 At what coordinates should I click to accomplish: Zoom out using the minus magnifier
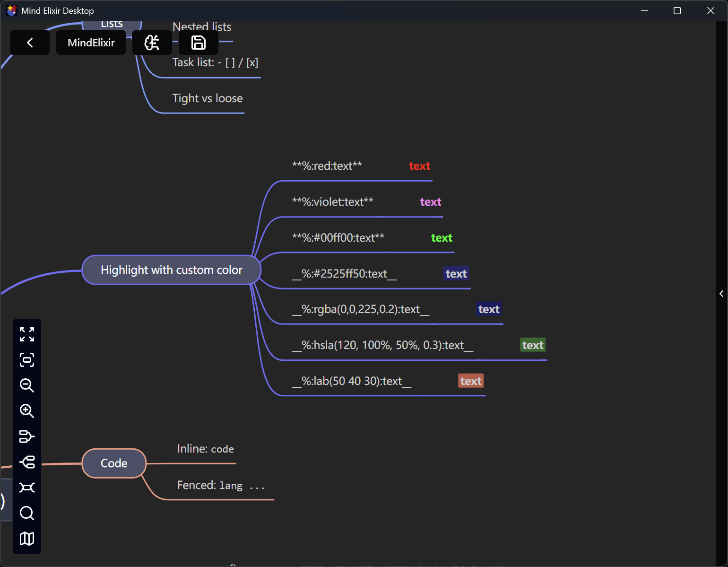(27, 385)
